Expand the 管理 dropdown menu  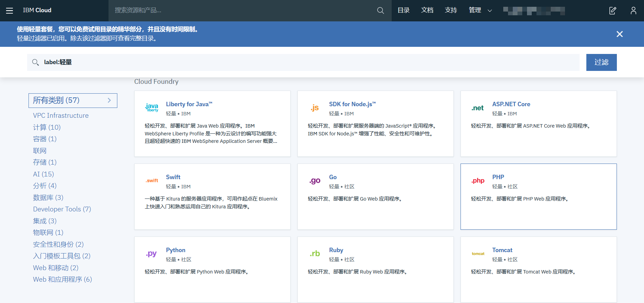click(480, 11)
